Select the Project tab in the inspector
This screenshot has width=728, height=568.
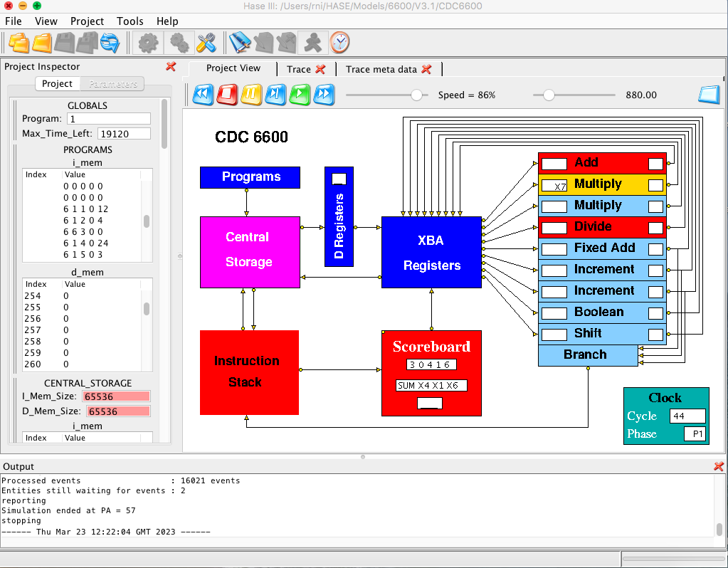57,83
